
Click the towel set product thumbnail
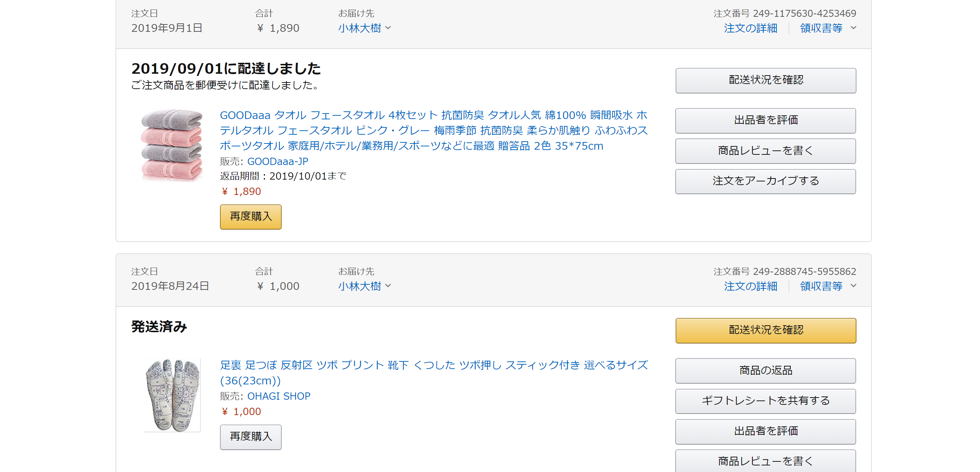(x=172, y=145)
